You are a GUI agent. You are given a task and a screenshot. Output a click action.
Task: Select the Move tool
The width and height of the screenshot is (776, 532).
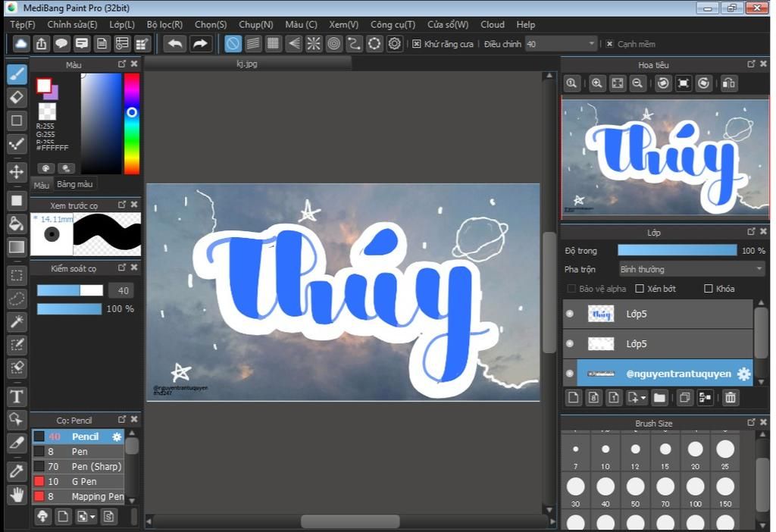(17, 172)
